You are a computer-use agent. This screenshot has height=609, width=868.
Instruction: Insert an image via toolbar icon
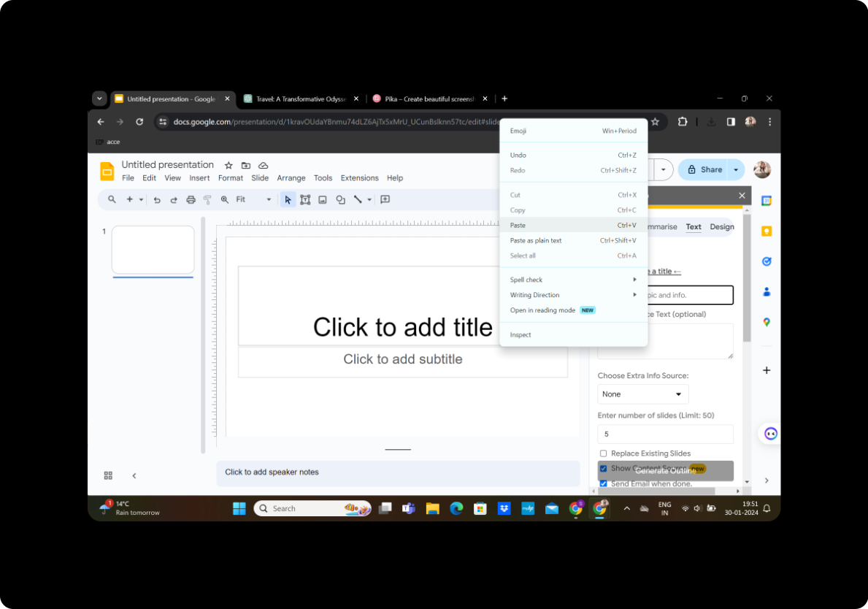point(323,200)
